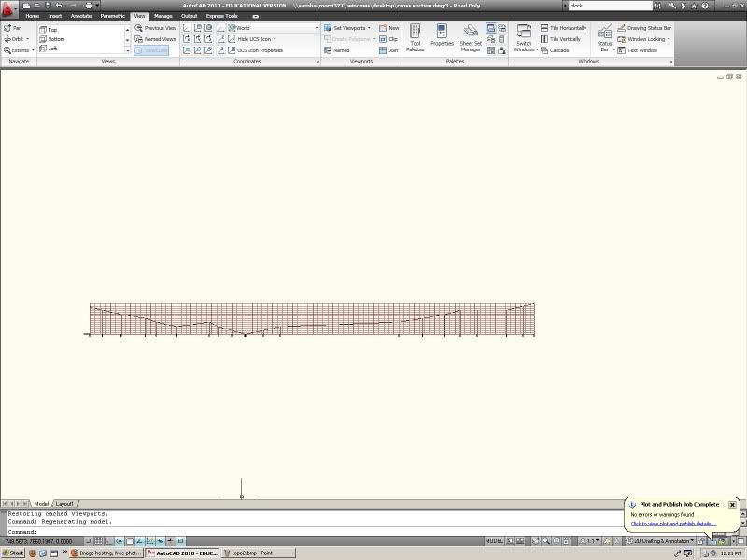Toggle Dynamic UCS in status bar
This screenshot has height=560, width=747.
coord(150,541)
